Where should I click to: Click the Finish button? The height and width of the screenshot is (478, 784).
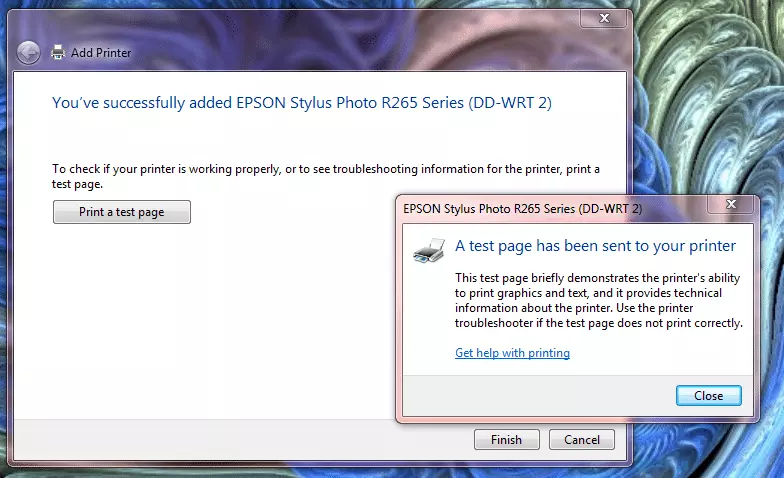coord(506,440)
